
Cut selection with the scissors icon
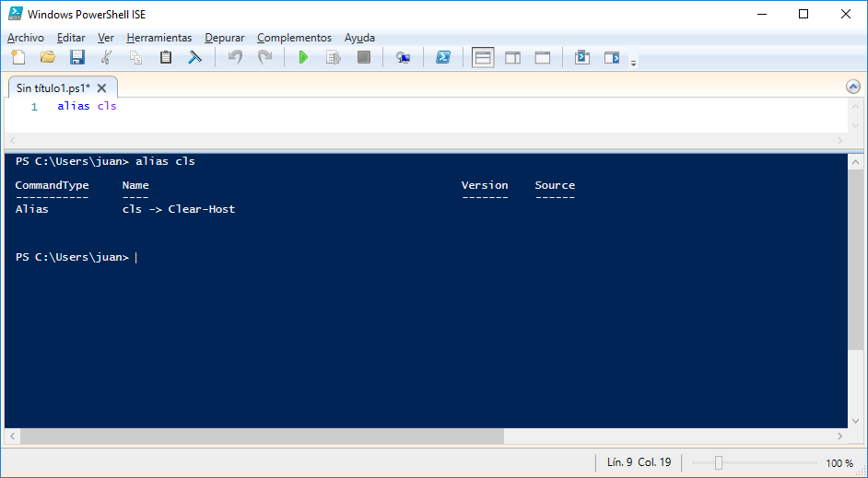pos(106,57)
